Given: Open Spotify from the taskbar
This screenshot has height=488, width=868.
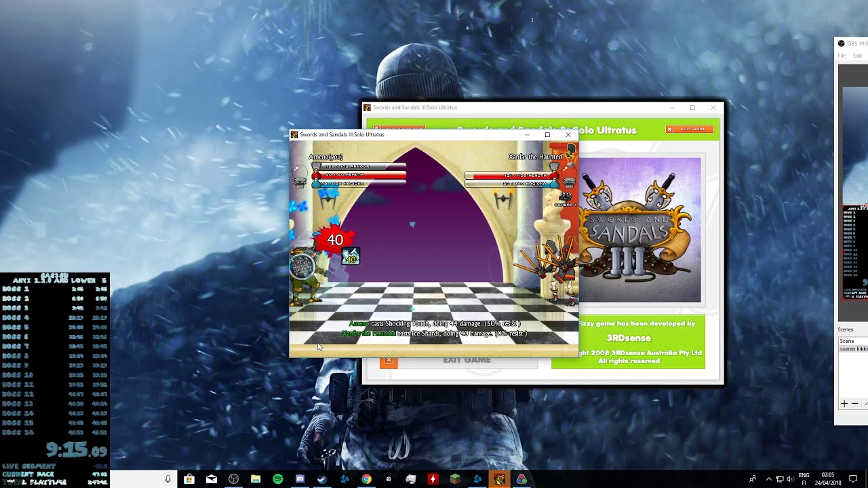Looking at the screenshot, I should [x=278, y=479].
